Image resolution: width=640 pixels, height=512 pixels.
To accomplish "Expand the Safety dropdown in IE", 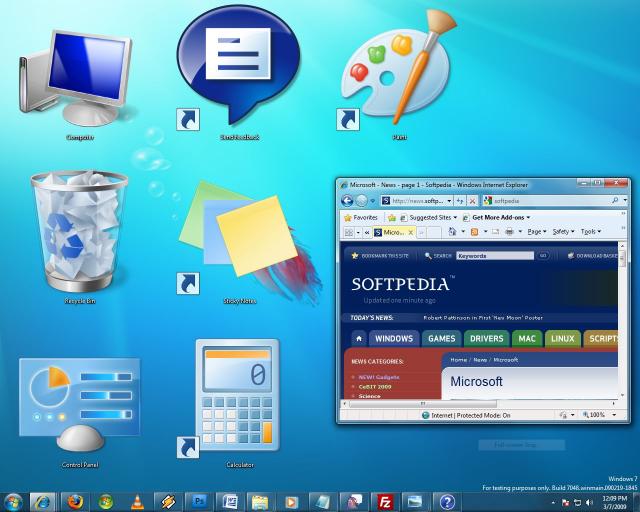I will pos(563,231).
